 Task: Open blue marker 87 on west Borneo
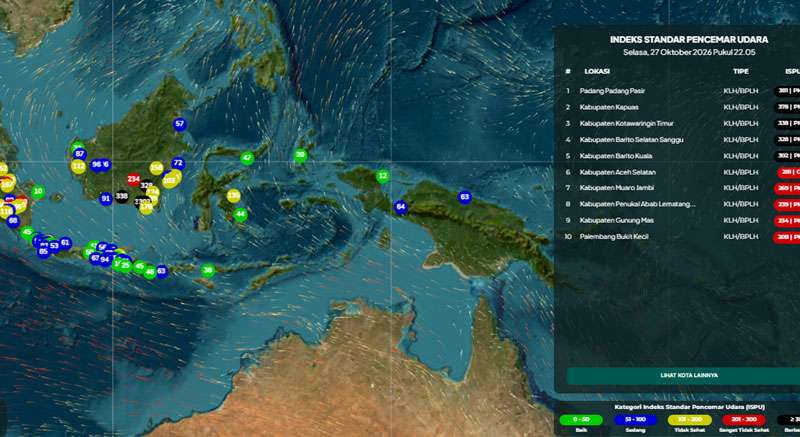coord(80,153)
